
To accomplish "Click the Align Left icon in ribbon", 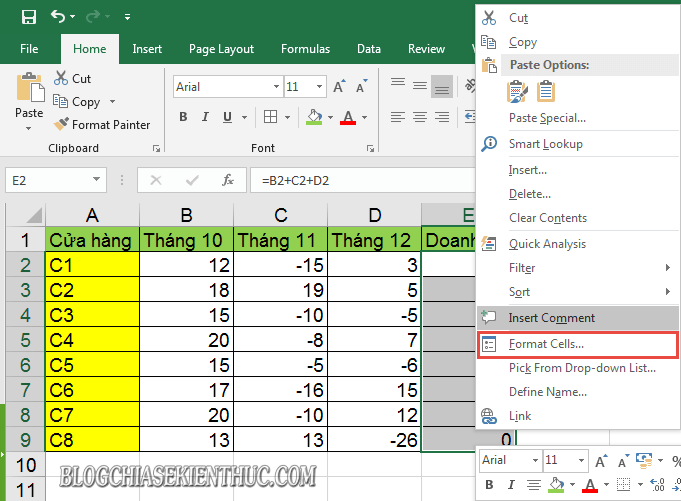I will click(397, 117).
